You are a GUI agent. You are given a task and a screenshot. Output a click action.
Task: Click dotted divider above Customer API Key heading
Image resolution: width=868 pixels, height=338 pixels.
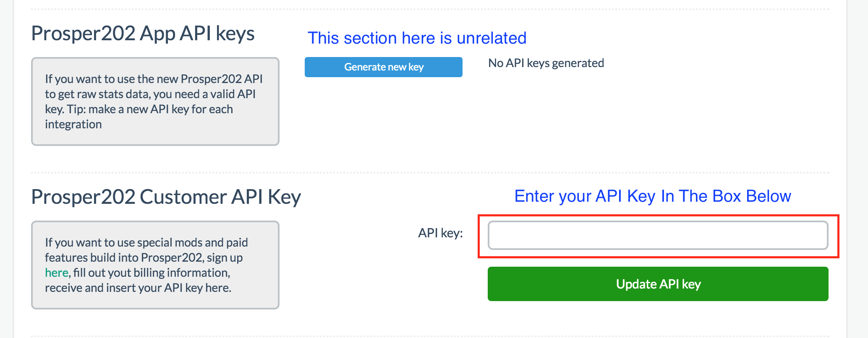pos(430,172)
